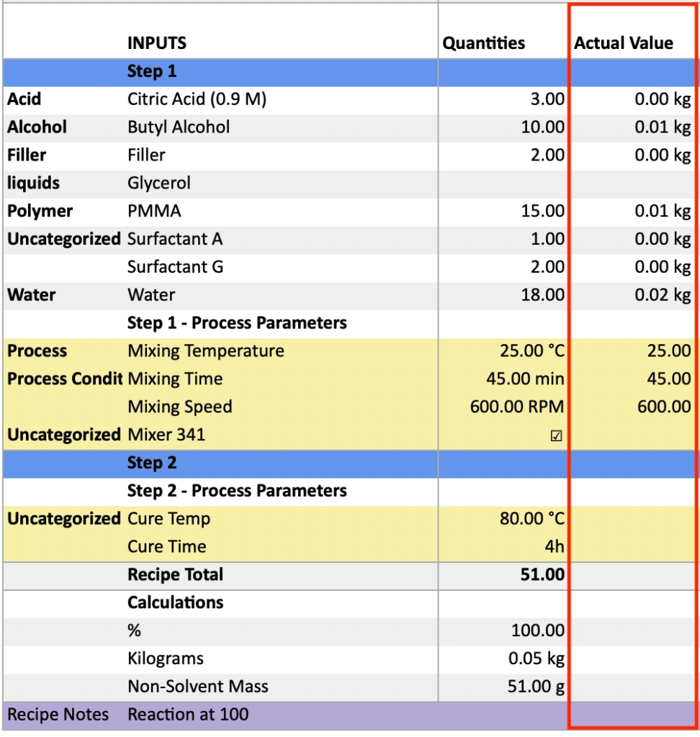The image size is (700, 737).
Task: Toggle the Mixer 341 checkbox
Action: tap(556, 435)
